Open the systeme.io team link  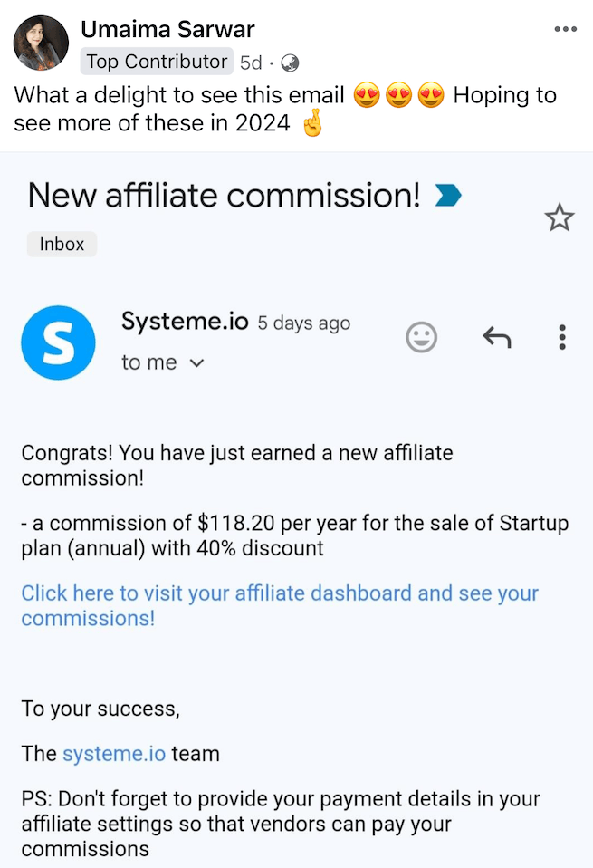(x=114, y=754)
